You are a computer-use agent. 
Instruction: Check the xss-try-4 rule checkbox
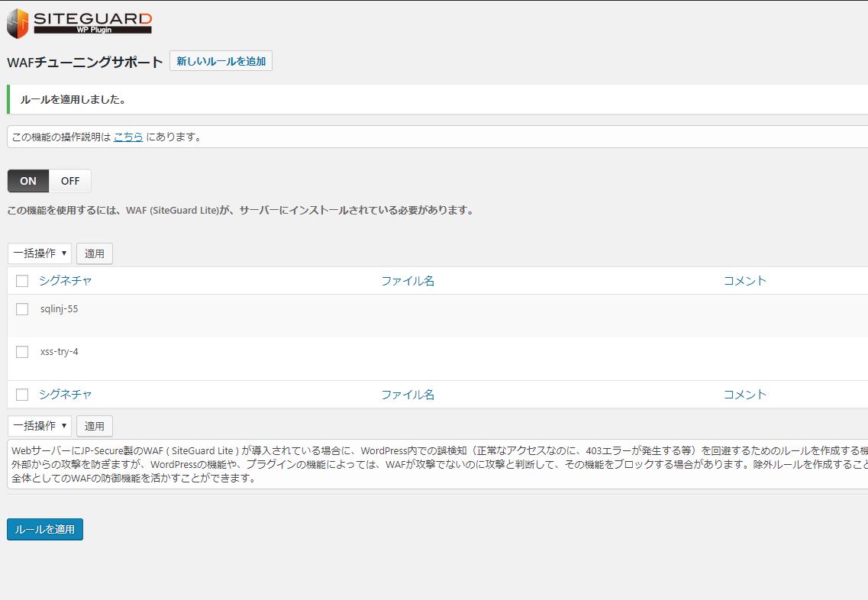[22, 352]
